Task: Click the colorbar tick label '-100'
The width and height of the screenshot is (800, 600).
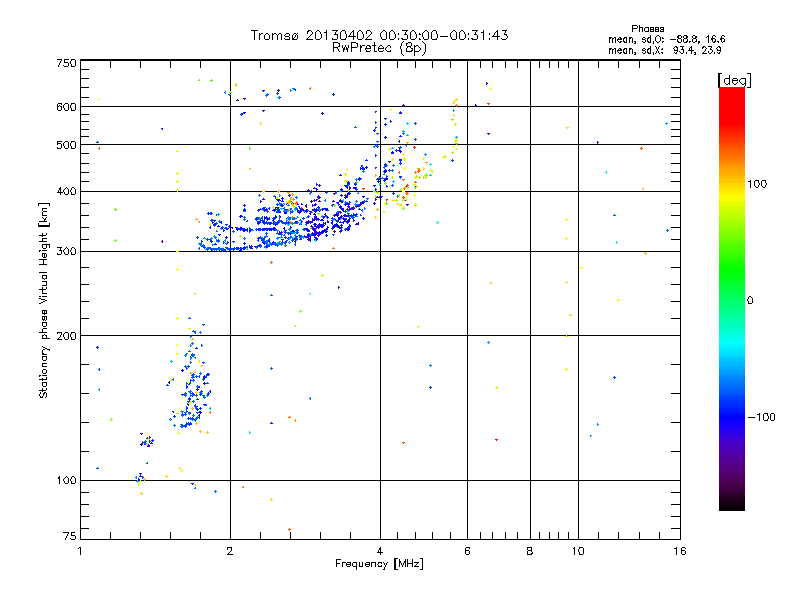Action: [761, 417]
